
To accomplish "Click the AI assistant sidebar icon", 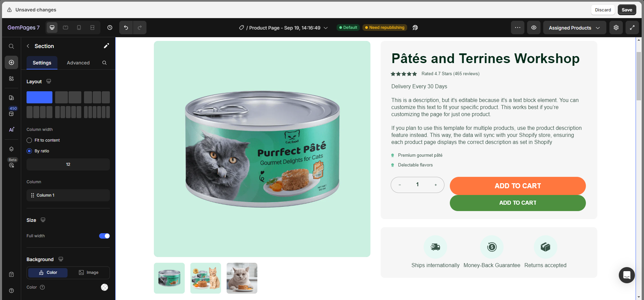I will coord(11,130).
